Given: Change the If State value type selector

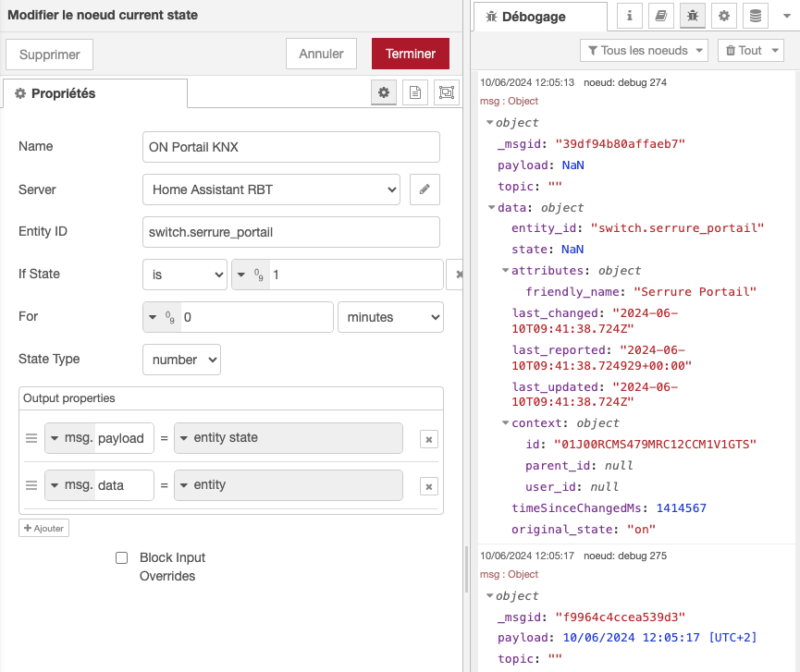Looking at the screenshot, I should (251, 275).
